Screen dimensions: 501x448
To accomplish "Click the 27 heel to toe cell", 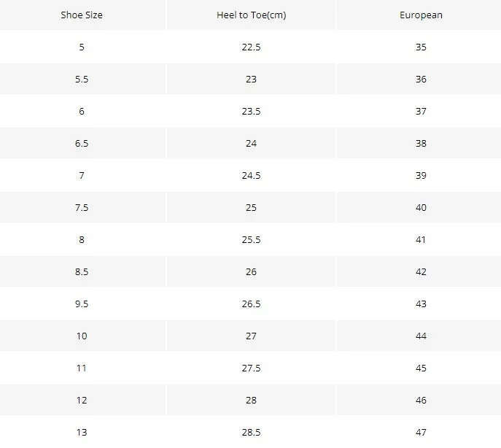I will [x=251, y=336].
